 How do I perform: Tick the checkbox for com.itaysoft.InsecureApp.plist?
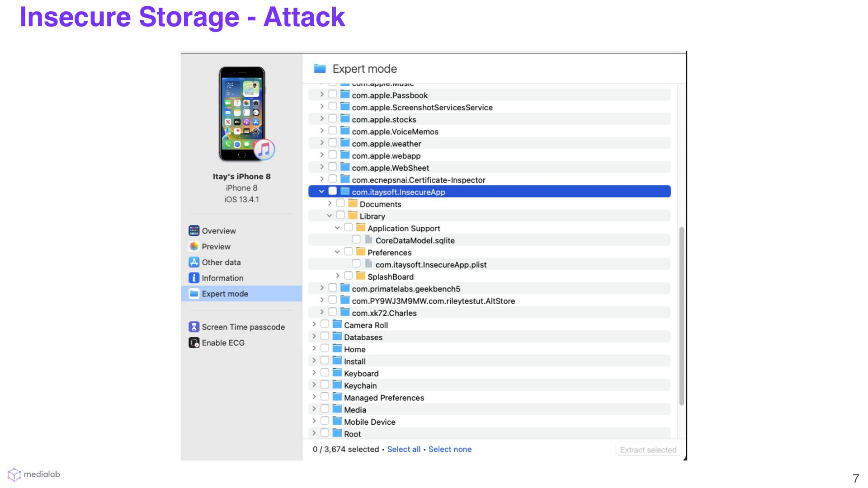coord(356,264)
